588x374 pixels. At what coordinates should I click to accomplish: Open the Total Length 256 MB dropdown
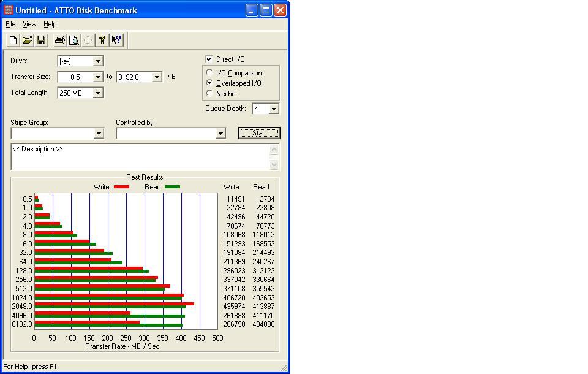point(98,93)
